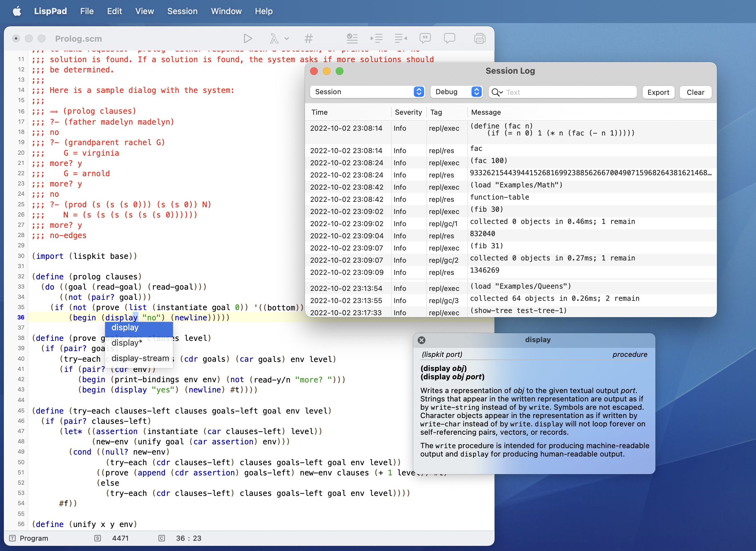The height and width of the screenshot is (551, 756).
Task: Select the log row '(fib 30)'
Action: click(x=511, y=211)
